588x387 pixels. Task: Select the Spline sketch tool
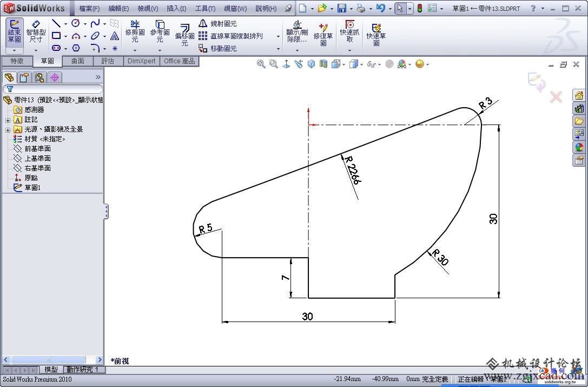click(x=95, y=24)
